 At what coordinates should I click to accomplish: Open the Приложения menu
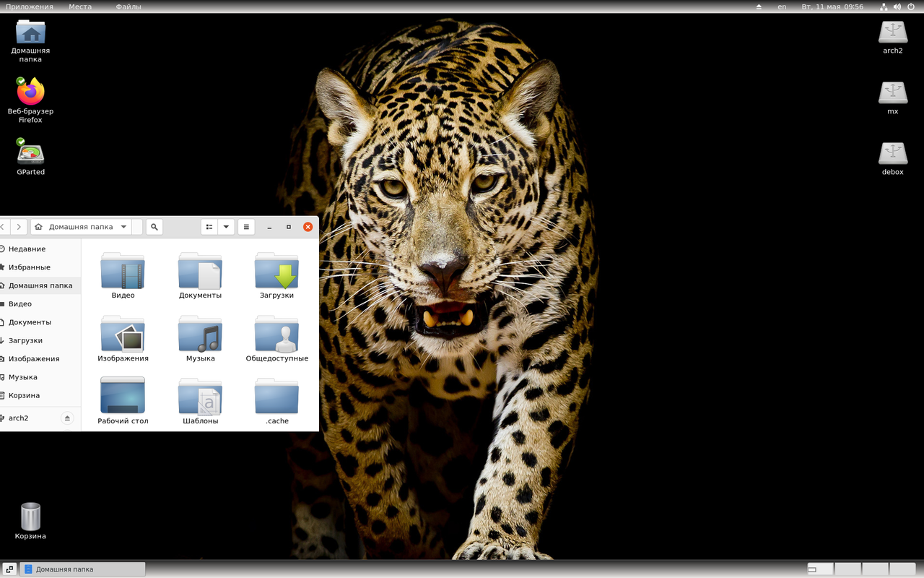coord(30,7)
